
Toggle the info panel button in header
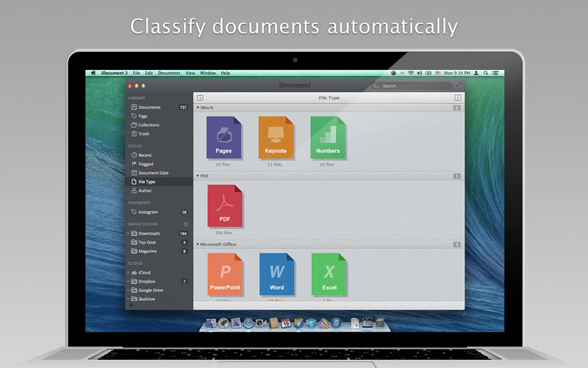[x=458, y=98]
